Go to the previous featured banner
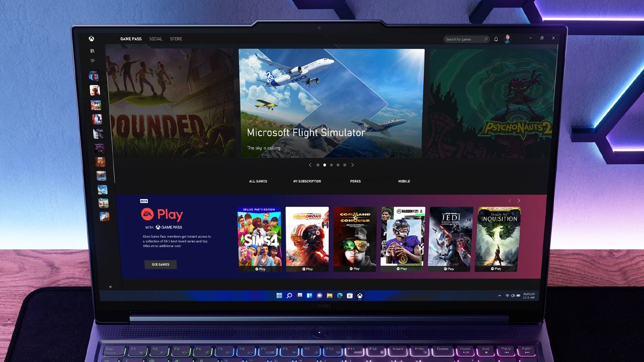The height and width of the screenshot is (362, 644). click(310, 165)
